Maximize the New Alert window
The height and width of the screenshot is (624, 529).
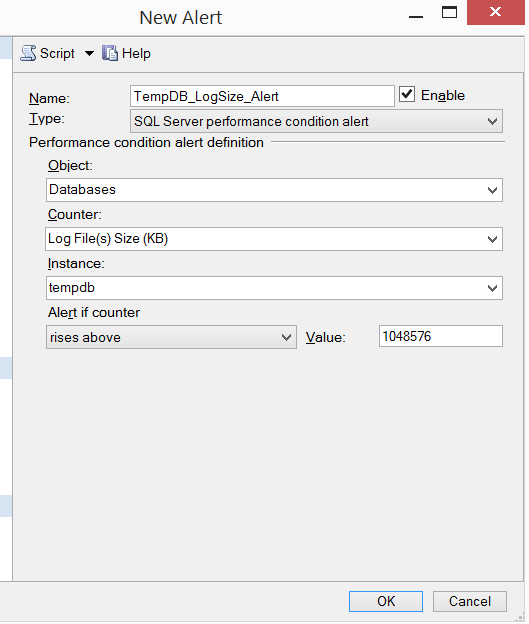(x=449, y=13)
